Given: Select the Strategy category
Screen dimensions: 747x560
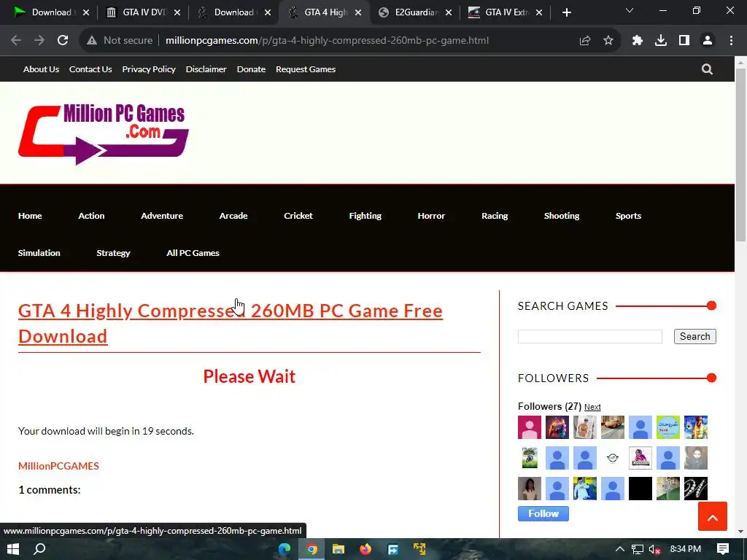Looking at the screenshot, I should pos(113,253).
